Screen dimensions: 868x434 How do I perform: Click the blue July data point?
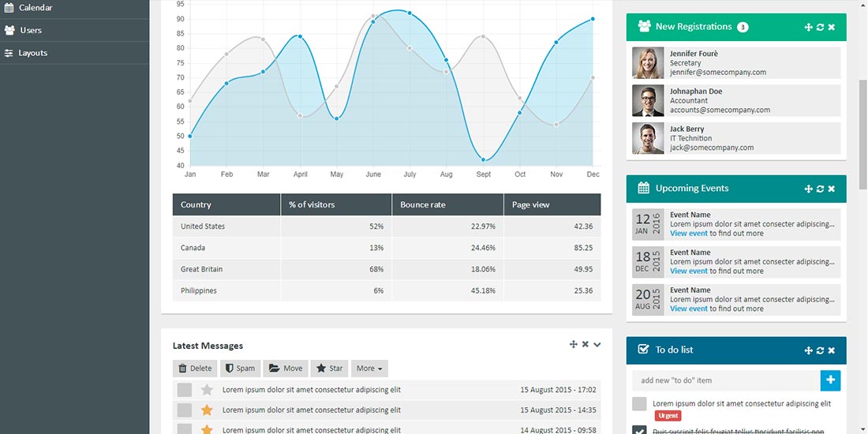point(410,13)
